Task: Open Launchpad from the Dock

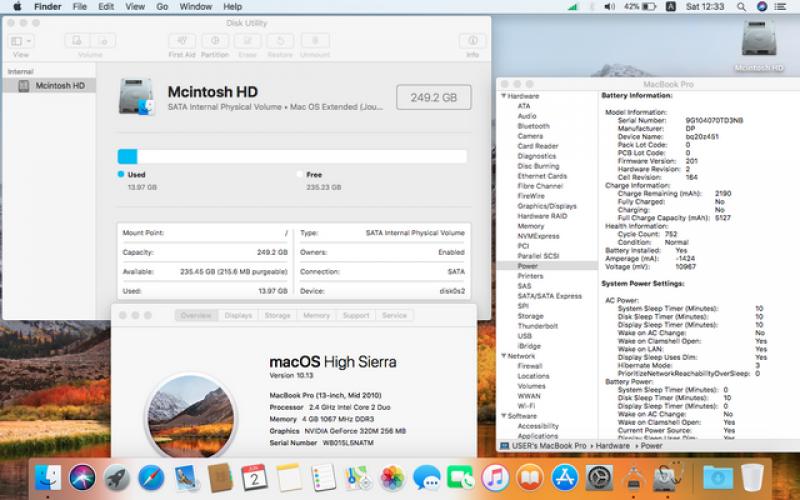Action: 117,478
